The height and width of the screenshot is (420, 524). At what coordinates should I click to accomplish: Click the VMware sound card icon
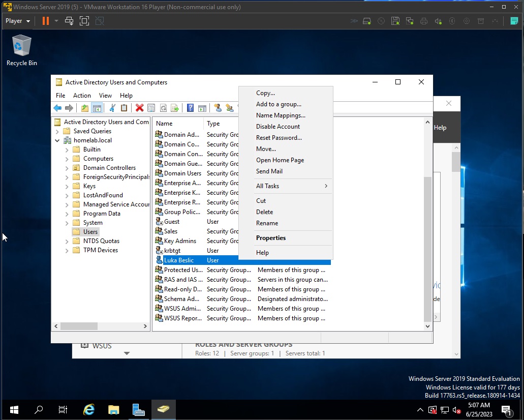438,21
